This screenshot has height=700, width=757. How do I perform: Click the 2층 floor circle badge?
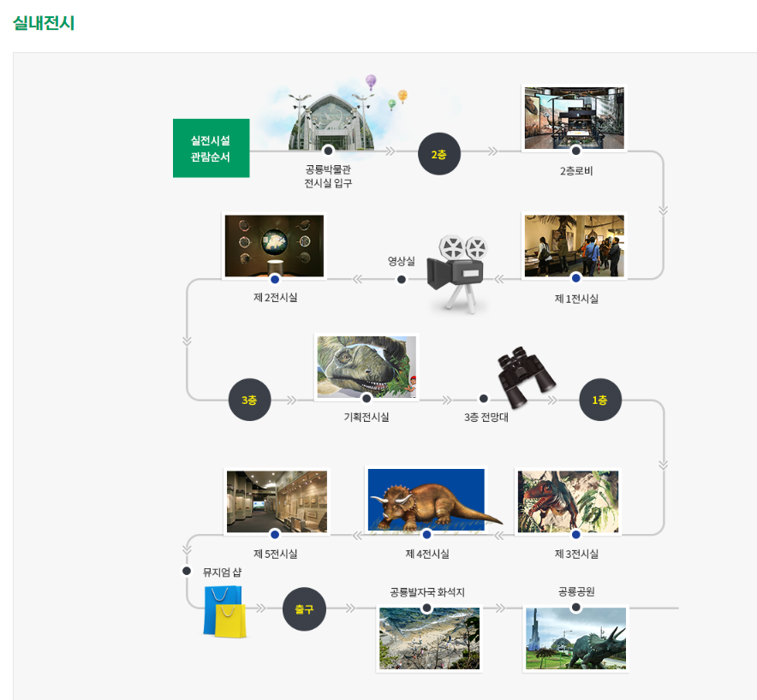click(438, 154)
